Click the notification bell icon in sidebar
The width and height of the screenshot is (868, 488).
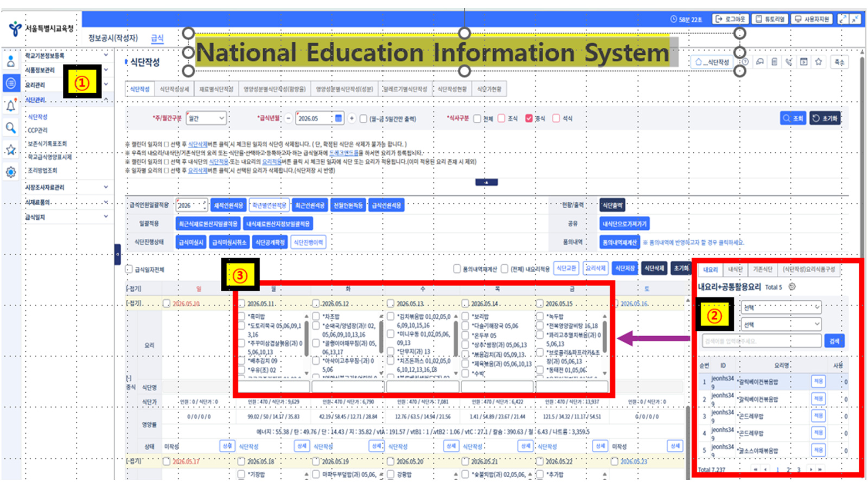click(10, 106)
